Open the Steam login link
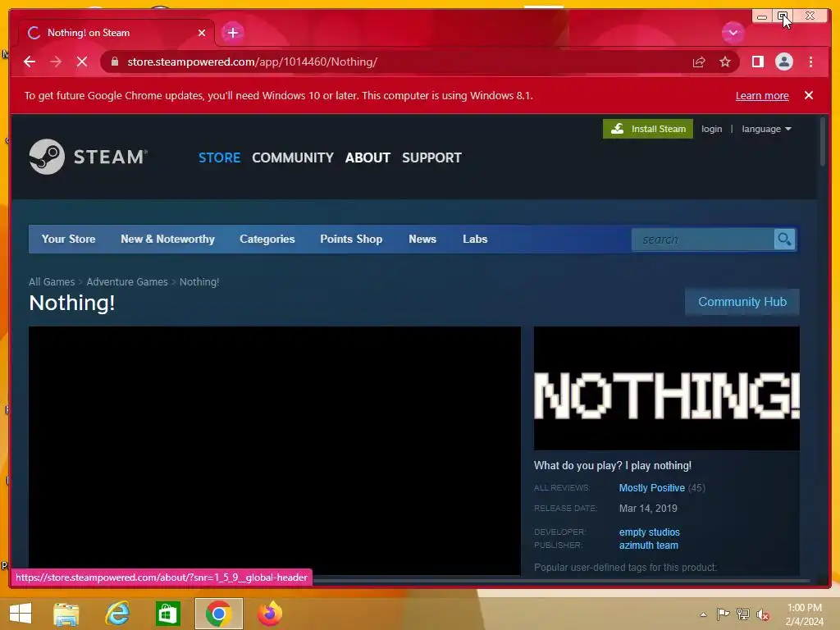Image resolution: width=840 pixels, height=630 pixels. [711, 129]
